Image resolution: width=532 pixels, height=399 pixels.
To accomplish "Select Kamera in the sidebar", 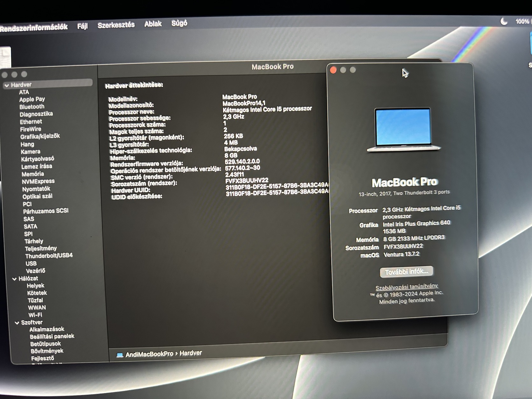I will pos(31,152).
